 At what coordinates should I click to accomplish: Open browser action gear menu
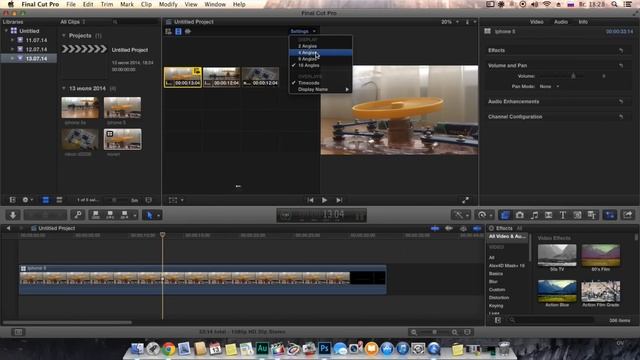pos(27,200)
